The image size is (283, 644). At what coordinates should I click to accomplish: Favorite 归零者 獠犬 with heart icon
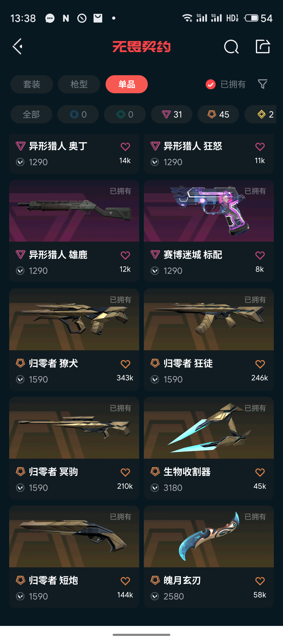(x=125, y=364)
